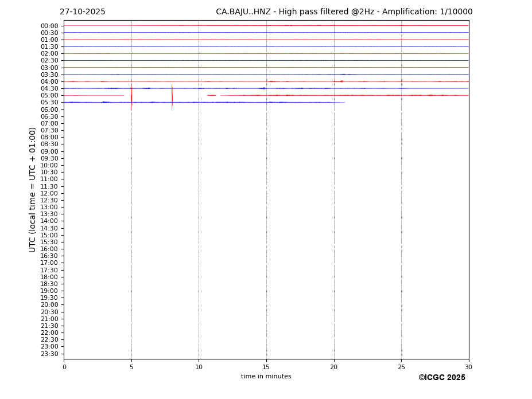Image resolution: width=532 pixels, height=399 pixels.
Task: Click the x-axis tick label 30
Action: point(468,367)
